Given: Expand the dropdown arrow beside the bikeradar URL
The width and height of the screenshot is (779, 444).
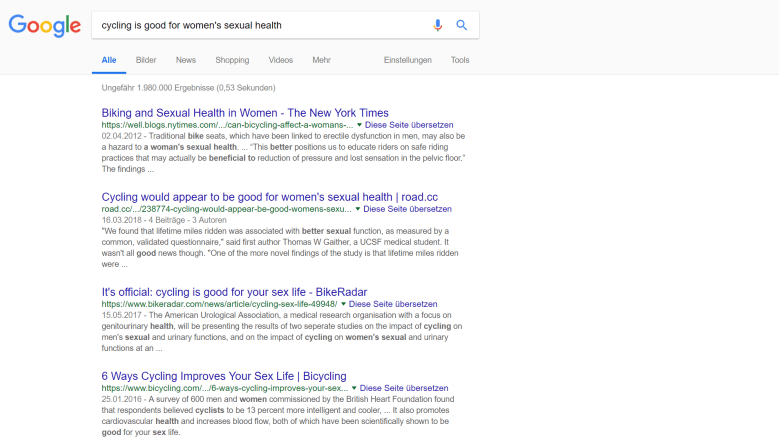Looking at the screenshot, I should click(343, 304).
